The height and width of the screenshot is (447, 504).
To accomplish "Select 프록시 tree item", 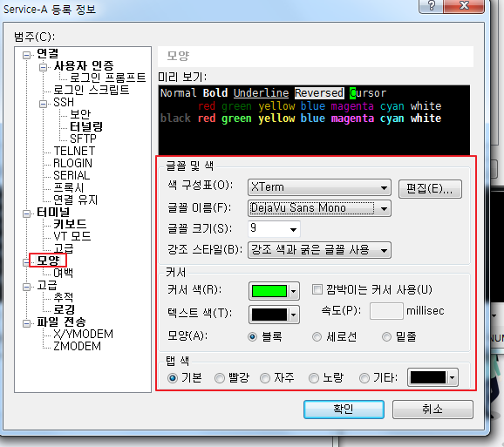I will (69, 187).
